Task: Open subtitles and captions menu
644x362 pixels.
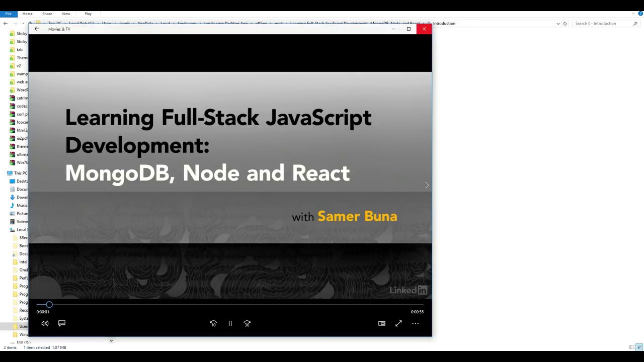Action: coord(62,323)
